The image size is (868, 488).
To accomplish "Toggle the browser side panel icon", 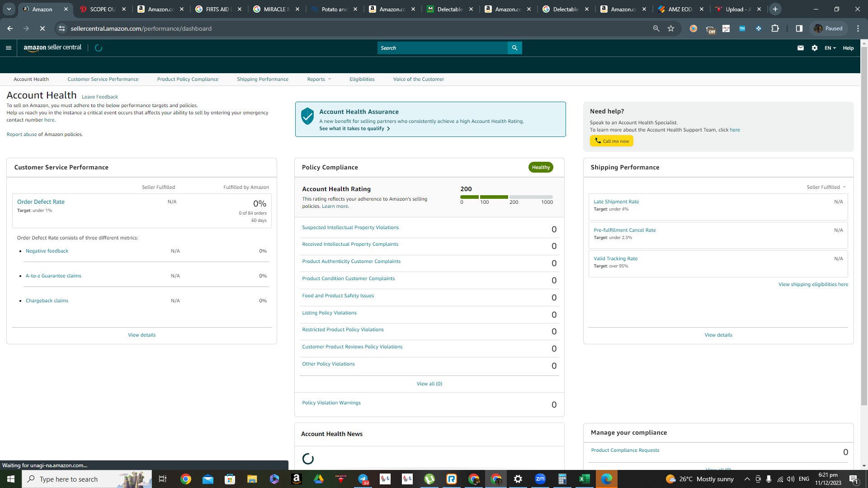I will point(799,28).
